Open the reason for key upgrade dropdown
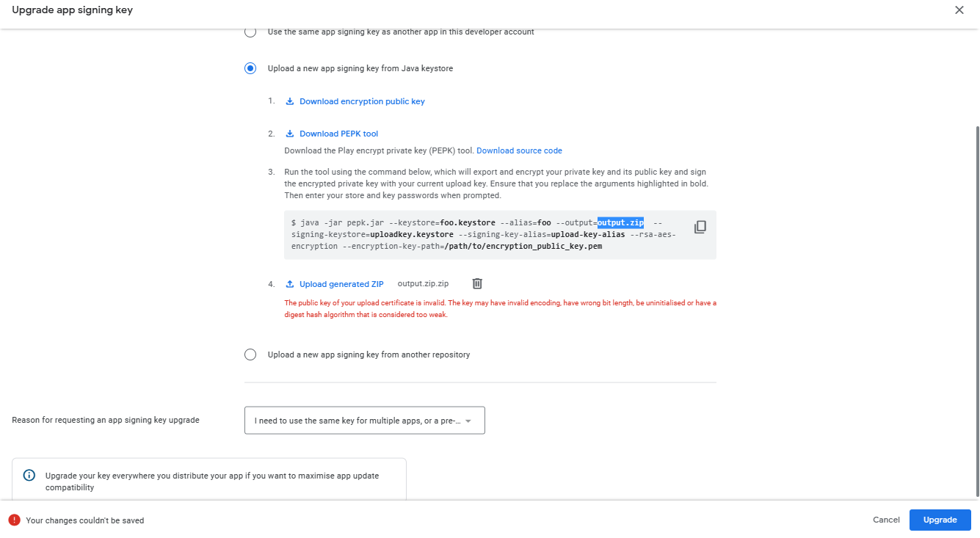 pos(364,421)
